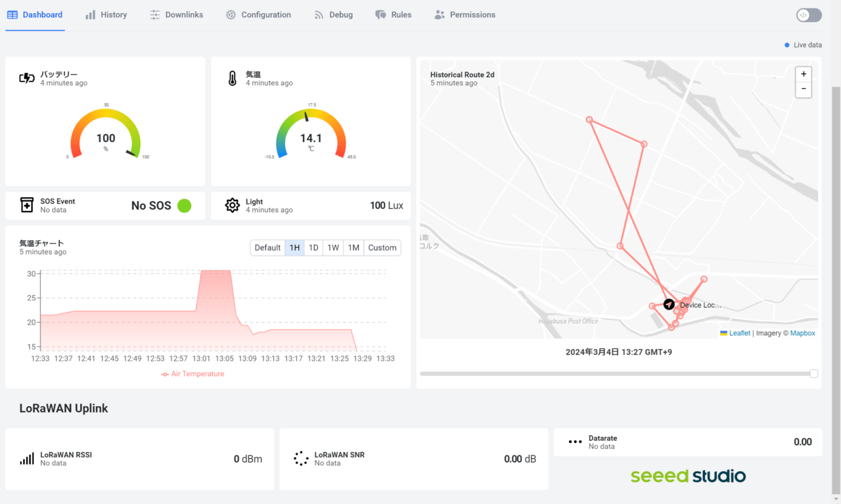Screen dimensions: 841x504
Task: Click the battery icon in バッテリー widget
Action: [27, 79]
